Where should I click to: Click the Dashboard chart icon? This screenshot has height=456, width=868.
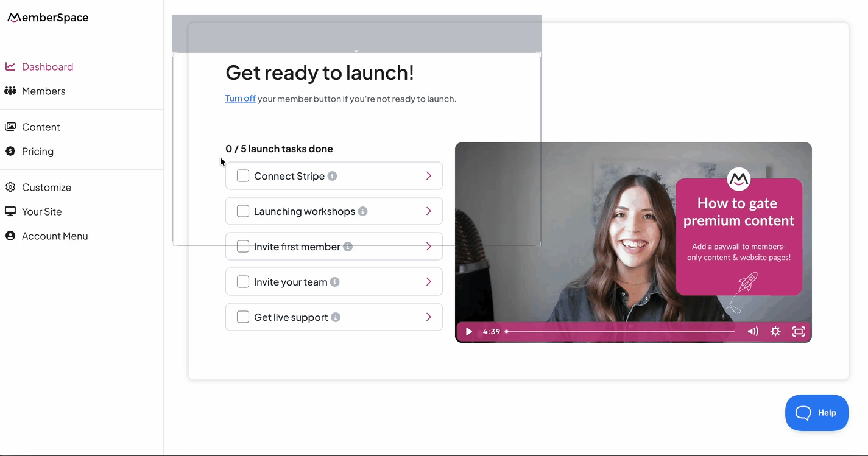(x=10, y=66)
